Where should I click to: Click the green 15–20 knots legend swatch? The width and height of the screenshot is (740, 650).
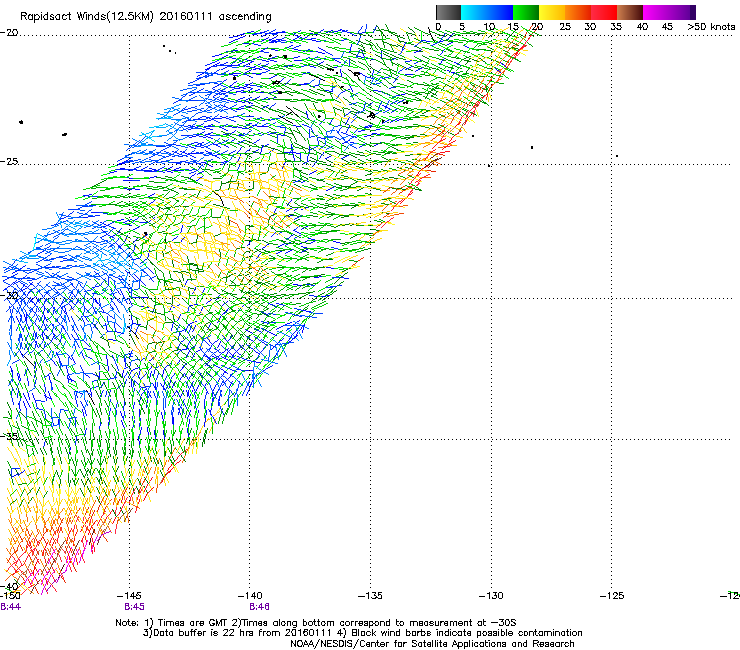526,12
